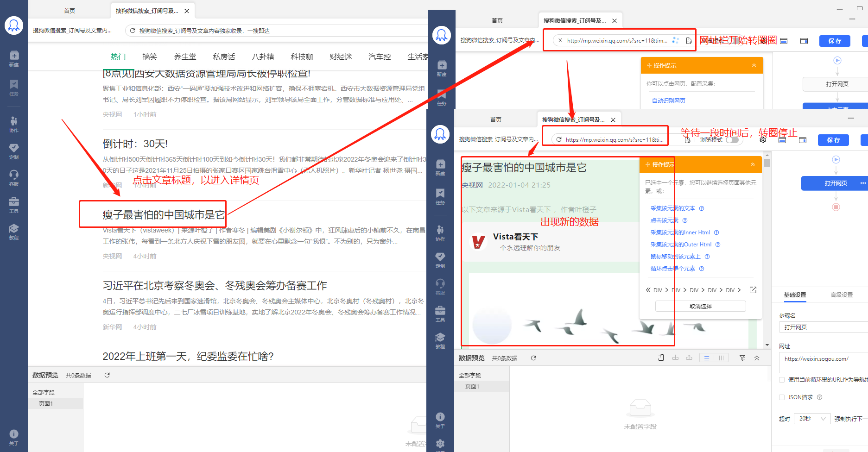Toggle the side-panel layout icon in the bottom-right toolbar
The image size is (868, 452).
(x=803, y=140)
